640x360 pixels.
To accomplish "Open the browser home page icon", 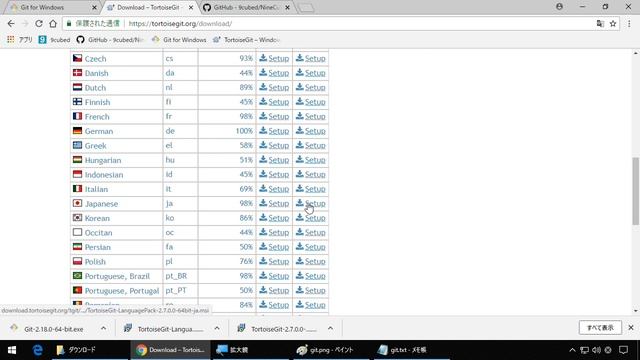I will point(53,24).
